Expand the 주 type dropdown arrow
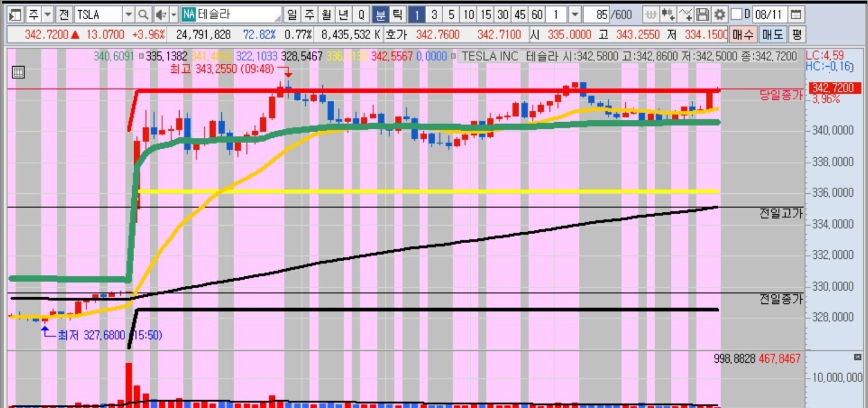Screen dimensions: 868x408 tap(48, 14)
